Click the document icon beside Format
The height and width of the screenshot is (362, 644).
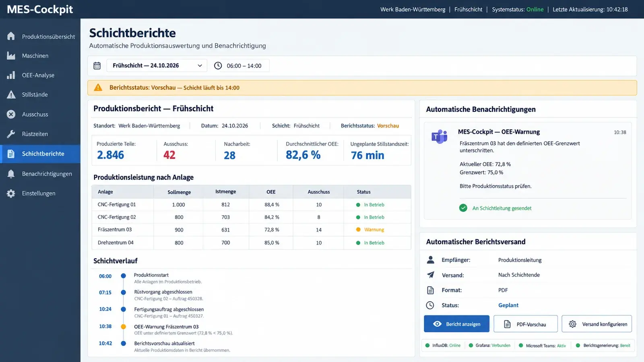point(430,290)
